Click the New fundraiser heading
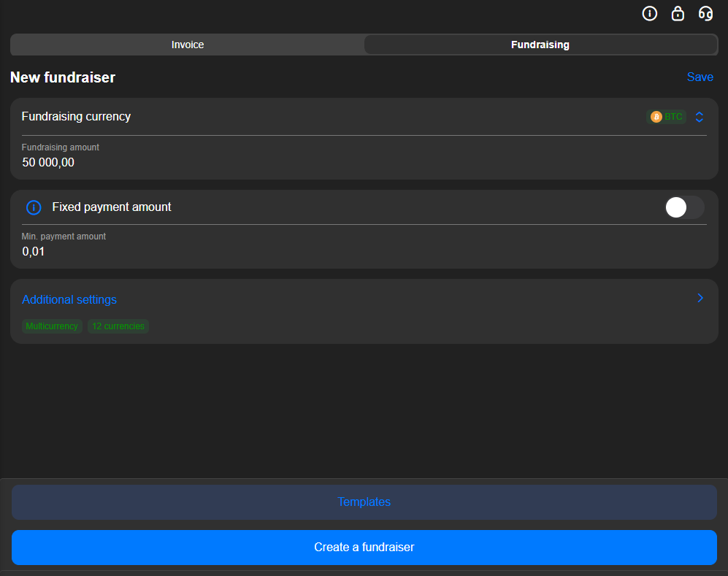Screen dimensions: 728x576 [63, 77]
